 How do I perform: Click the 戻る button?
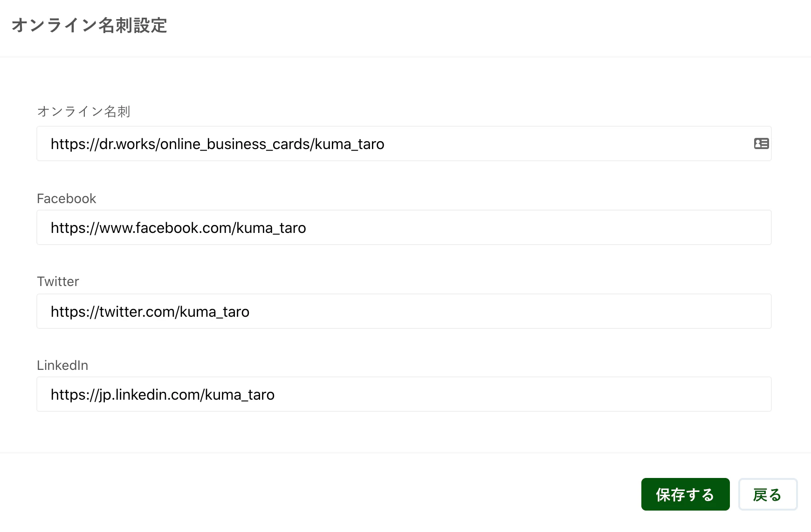(767, 494)
